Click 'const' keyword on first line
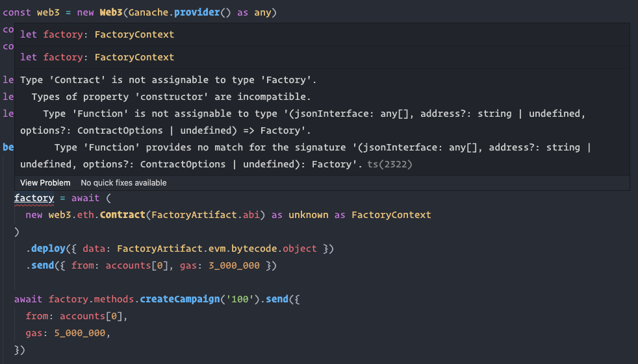The image size is (638, 364). click(x=17, y=12)
